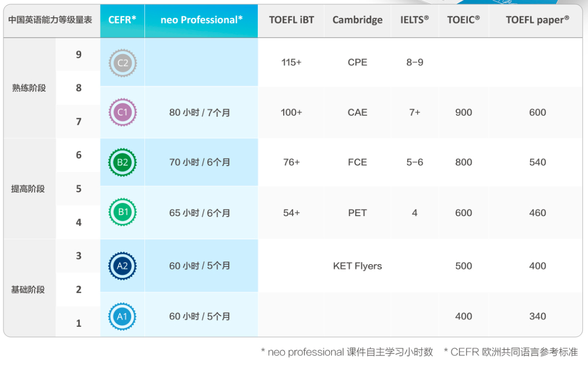
Task: Click the 基础阶段 stage label
Action: pos(29,290)
